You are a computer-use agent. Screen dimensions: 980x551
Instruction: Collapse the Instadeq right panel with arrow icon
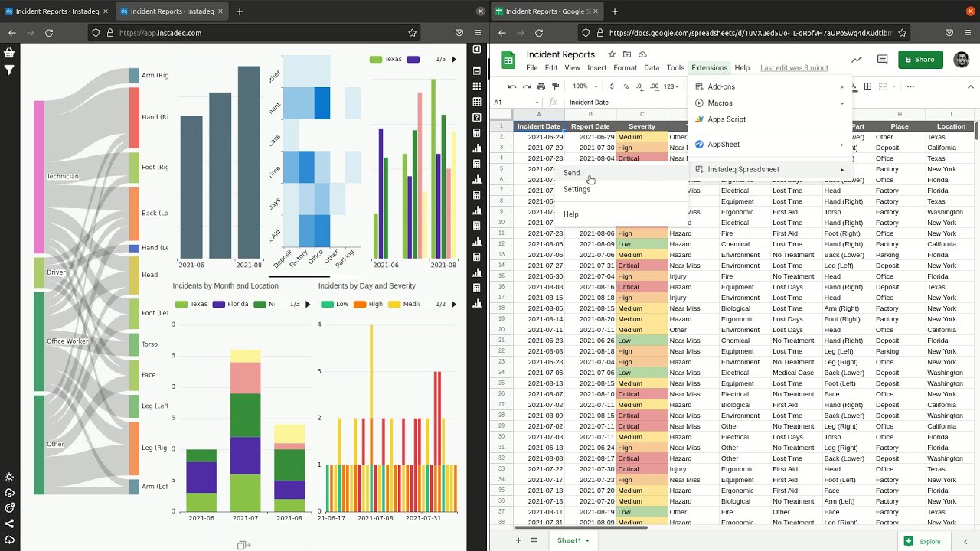click(477, 49)
